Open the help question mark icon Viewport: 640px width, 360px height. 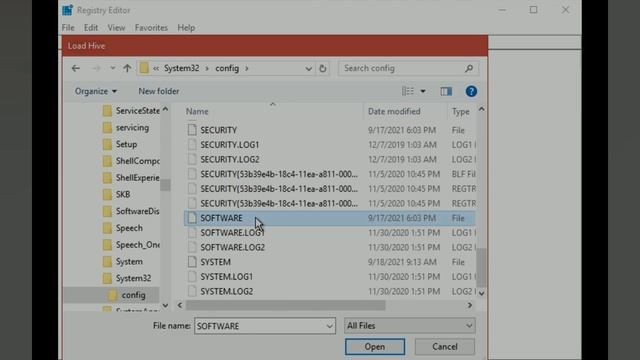tap(471, 91)
